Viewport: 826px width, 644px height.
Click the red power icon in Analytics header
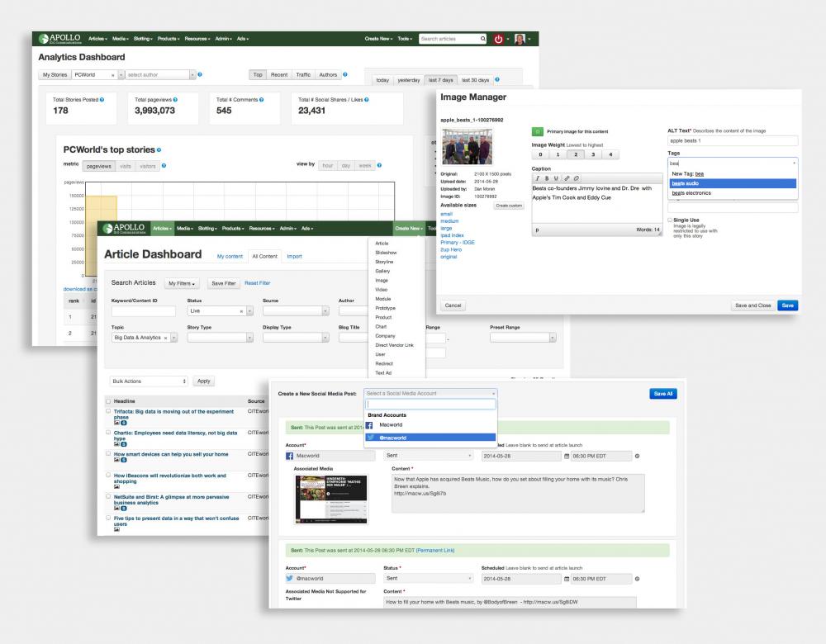click(498, 39)
